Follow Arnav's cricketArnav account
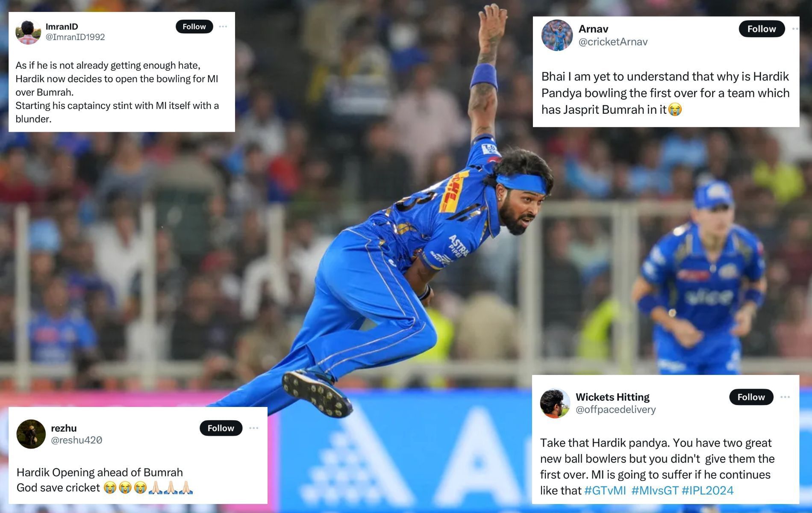Image resolution: width=812 pixels, height=513 pixels. [762, 29]
